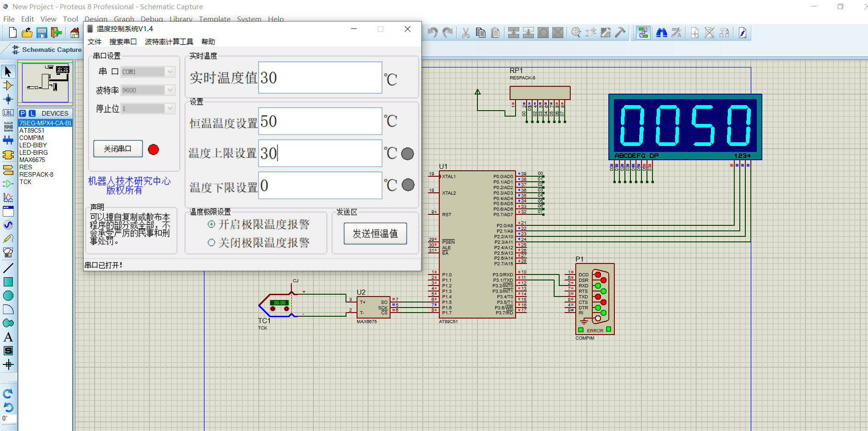Click the 机器人技术研究中心 link text
This screenshot has height=431, width=868.
129,181
